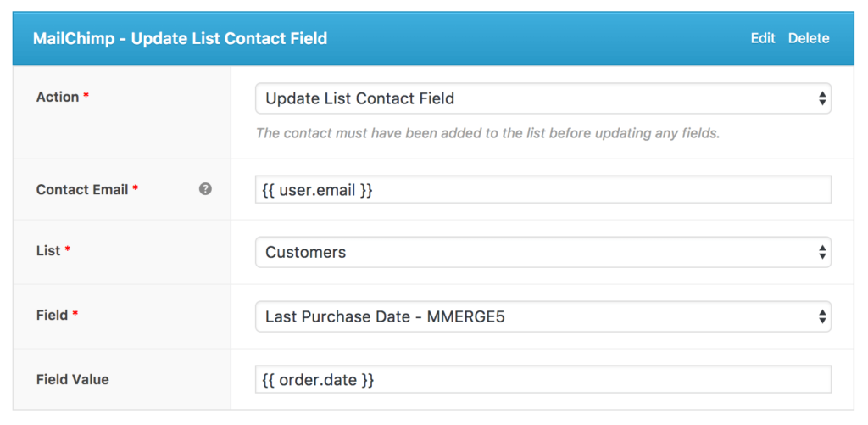Click the Field label text

tap(52, 316)
